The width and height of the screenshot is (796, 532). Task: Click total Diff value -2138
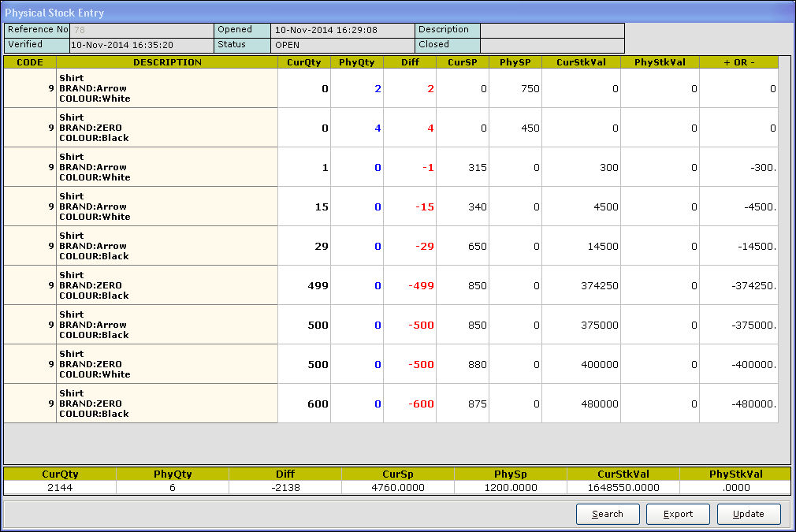point(285,488)
